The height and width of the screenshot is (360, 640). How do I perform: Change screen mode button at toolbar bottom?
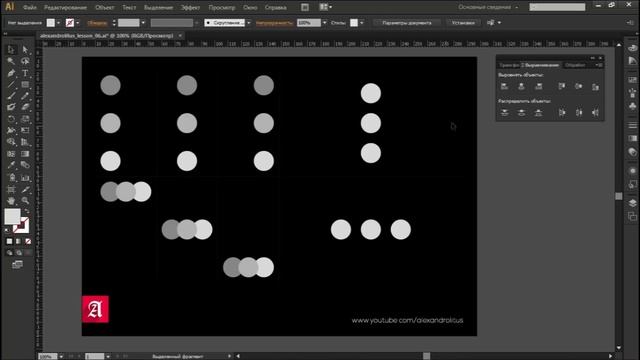click(17, 264)
